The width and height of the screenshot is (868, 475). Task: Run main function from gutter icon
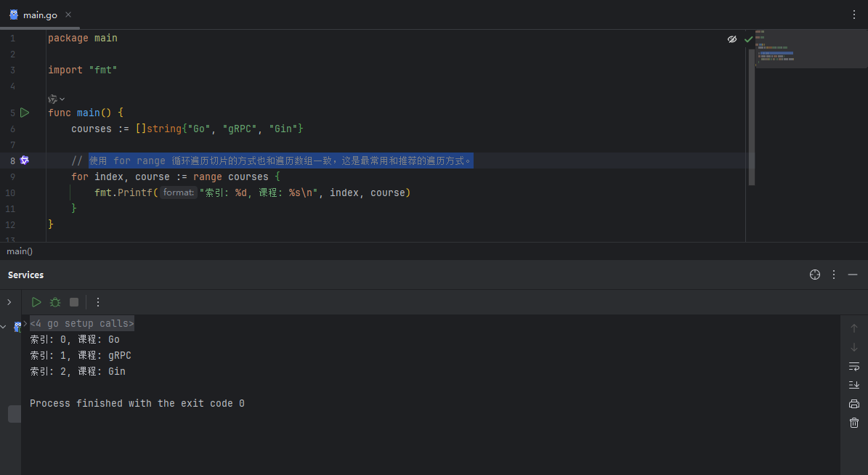point(25,113)
